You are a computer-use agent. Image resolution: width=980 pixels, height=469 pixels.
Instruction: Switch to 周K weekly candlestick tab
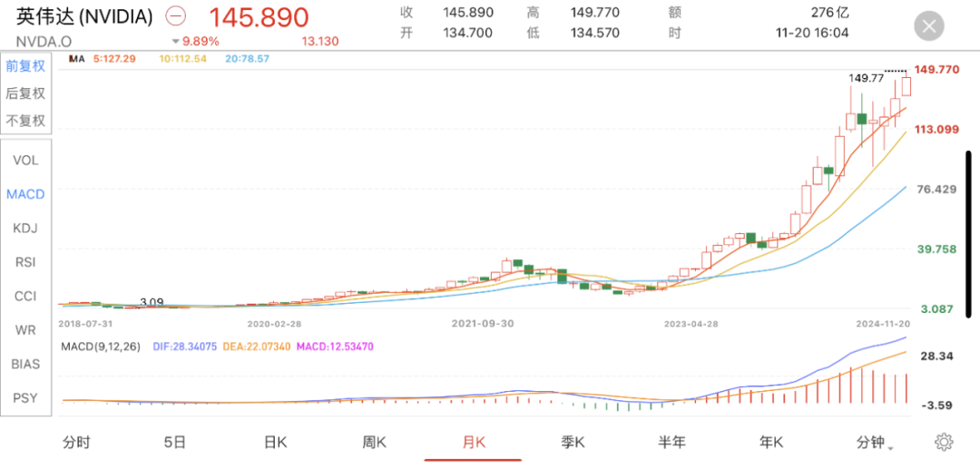[375, 443]
